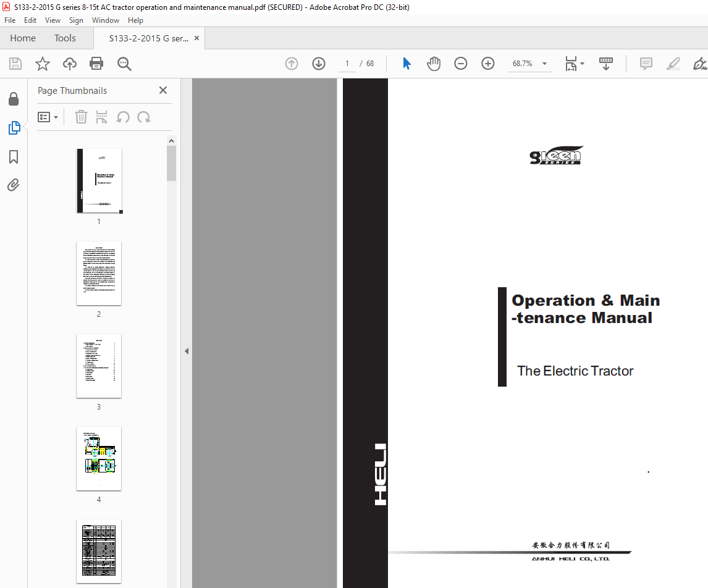Open the Bookmarks panel icon
Screen dimensions: 708x588
(14, 157)
